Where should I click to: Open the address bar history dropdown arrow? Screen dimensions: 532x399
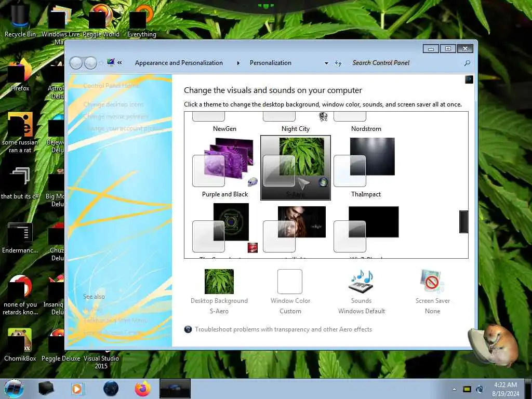click(x=326, y=63)
